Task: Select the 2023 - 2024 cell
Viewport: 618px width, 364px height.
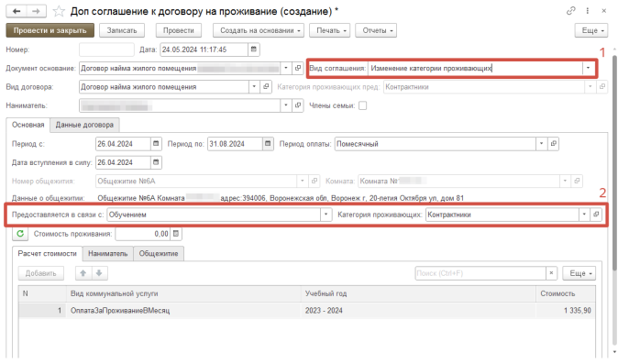Action: click(x=418, y=311)
